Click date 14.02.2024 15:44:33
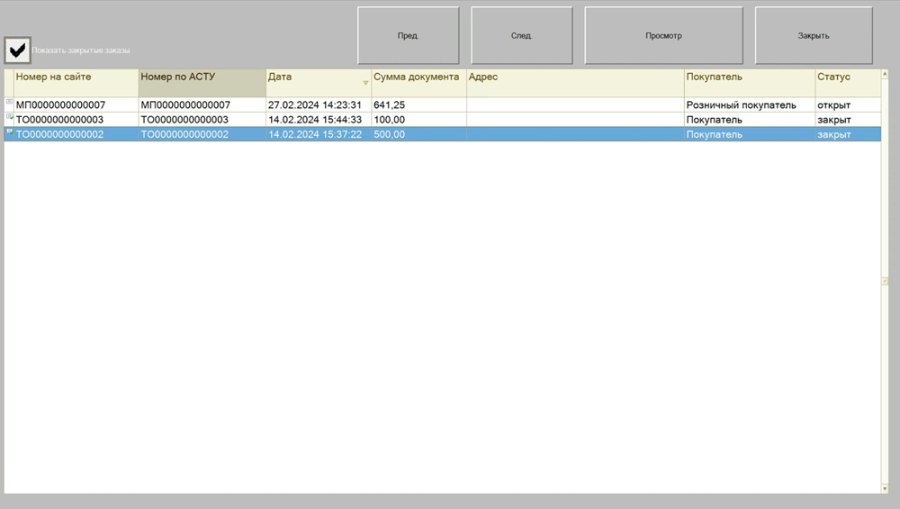The height and width of the screenshot is (509, 900). [319, 120]
